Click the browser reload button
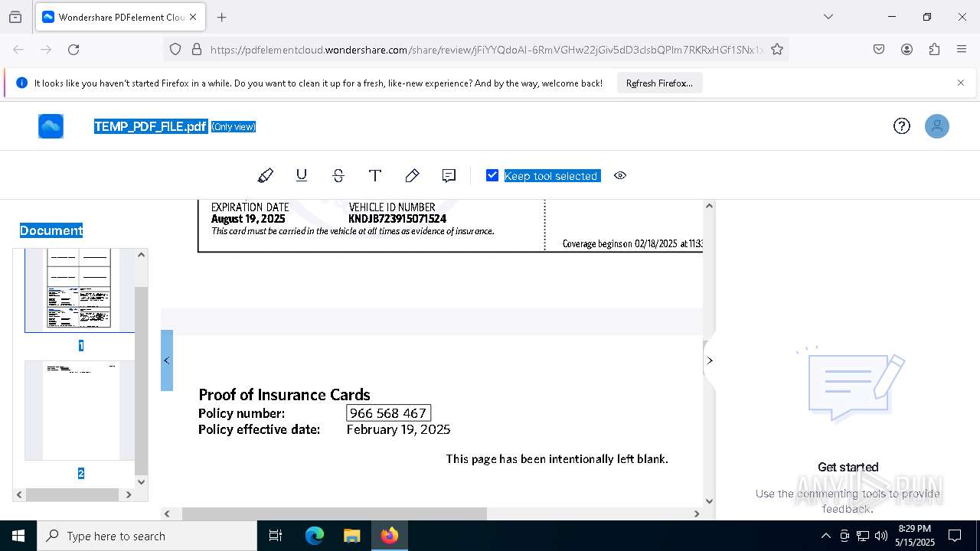Screen dimensions: 980x551 pyautogui.click(x=73, y=49)
